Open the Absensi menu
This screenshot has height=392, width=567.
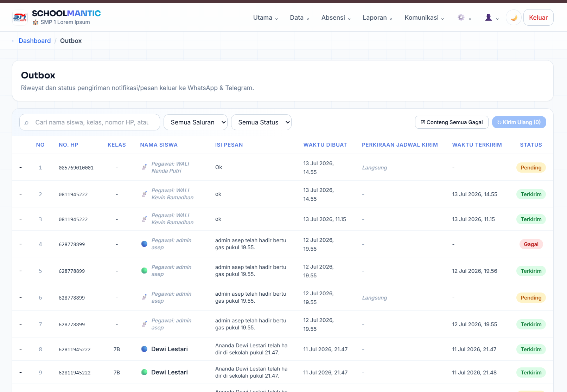(336, 18)
